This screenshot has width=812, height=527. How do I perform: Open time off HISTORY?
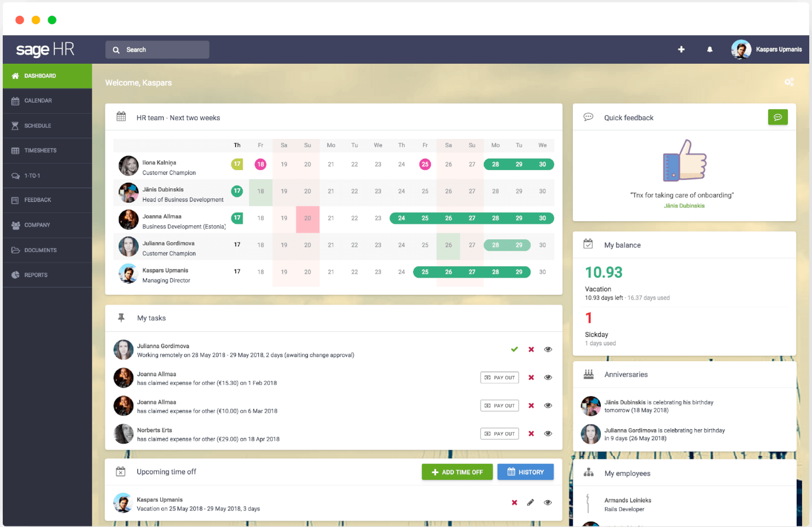click(x=525, y=472)
